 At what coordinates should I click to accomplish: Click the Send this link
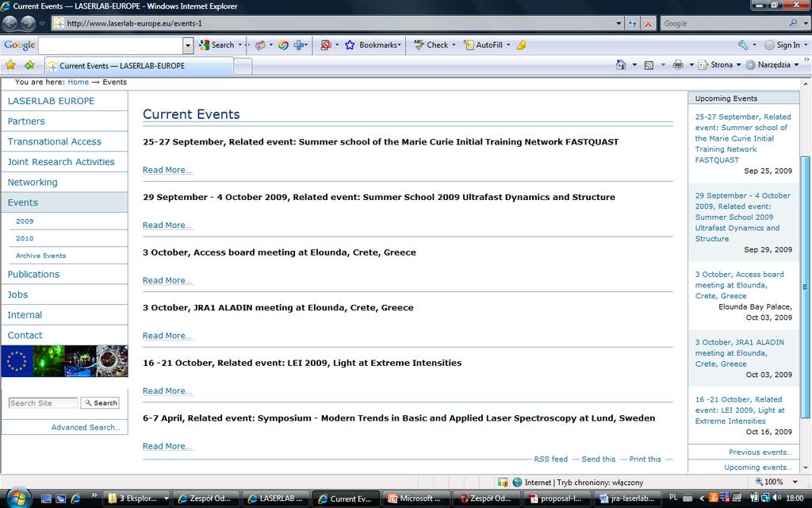[x=598, y=459]
